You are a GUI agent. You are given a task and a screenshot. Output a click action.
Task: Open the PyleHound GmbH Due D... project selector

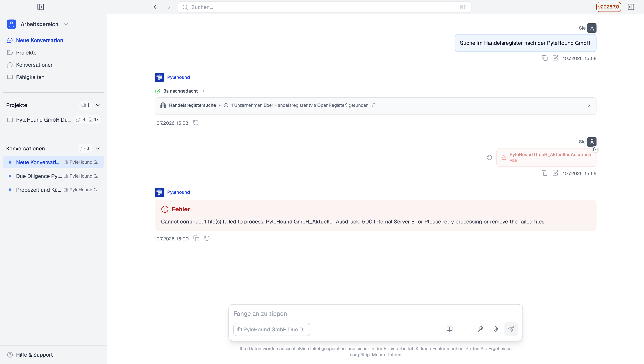tap(272, 329)
